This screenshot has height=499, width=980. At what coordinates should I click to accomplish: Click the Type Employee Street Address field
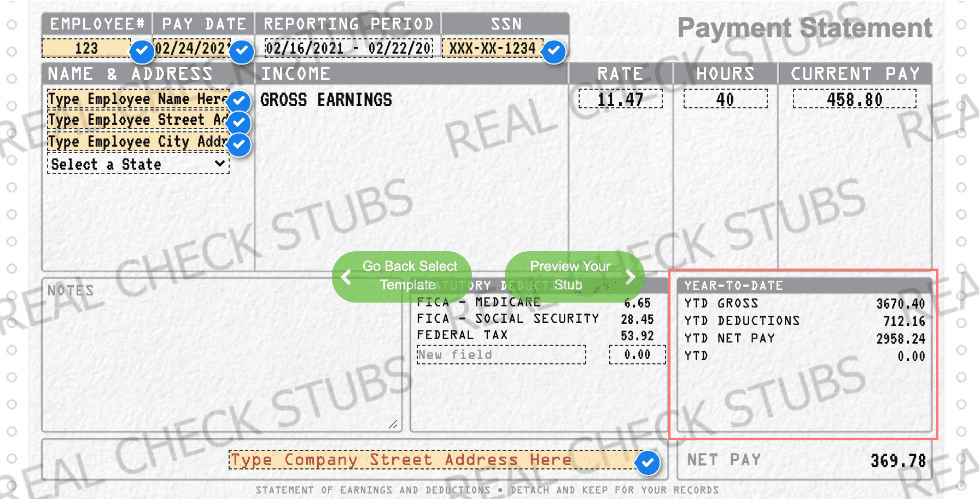pos(138,119)
